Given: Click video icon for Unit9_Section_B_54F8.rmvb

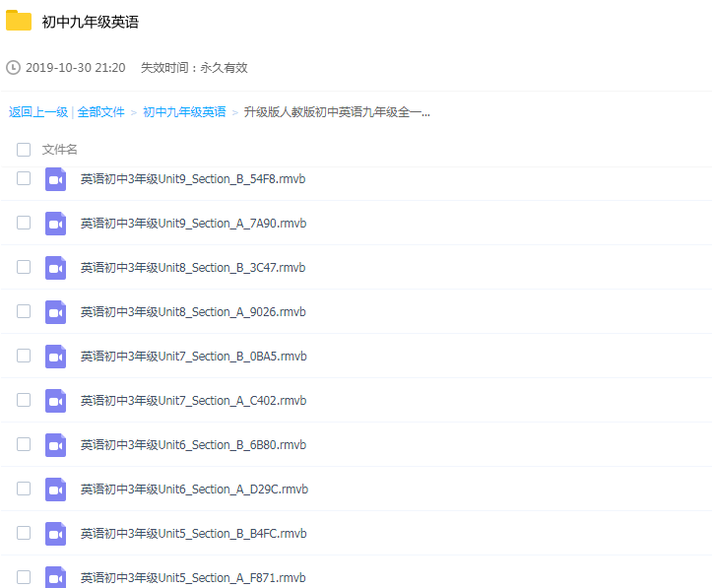Looking at the screenshot, I should click(55, 179).
